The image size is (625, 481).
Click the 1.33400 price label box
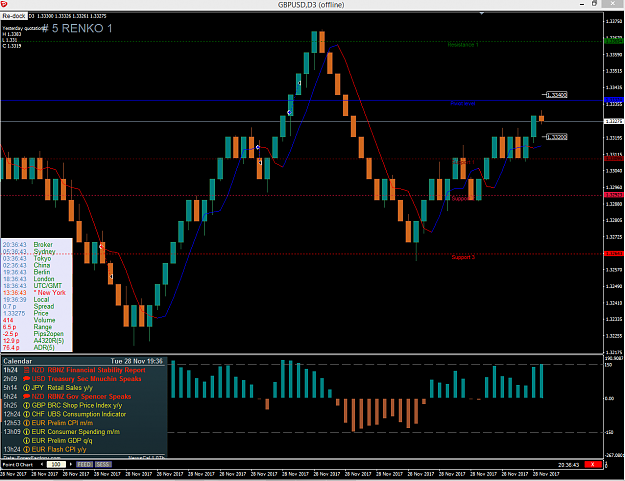pyautogui.click(x=556, y=95)
